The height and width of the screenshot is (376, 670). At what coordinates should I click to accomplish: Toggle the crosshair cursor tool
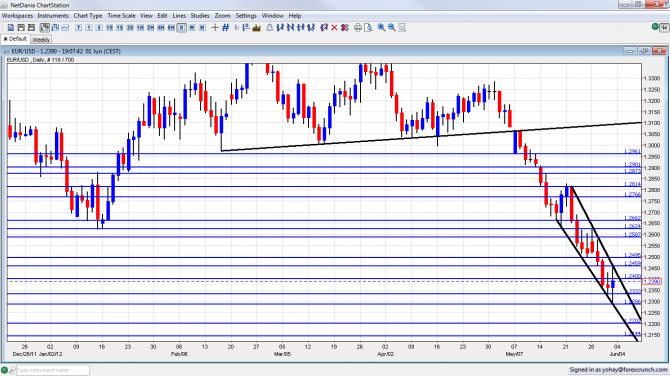[x=215, y=27]
